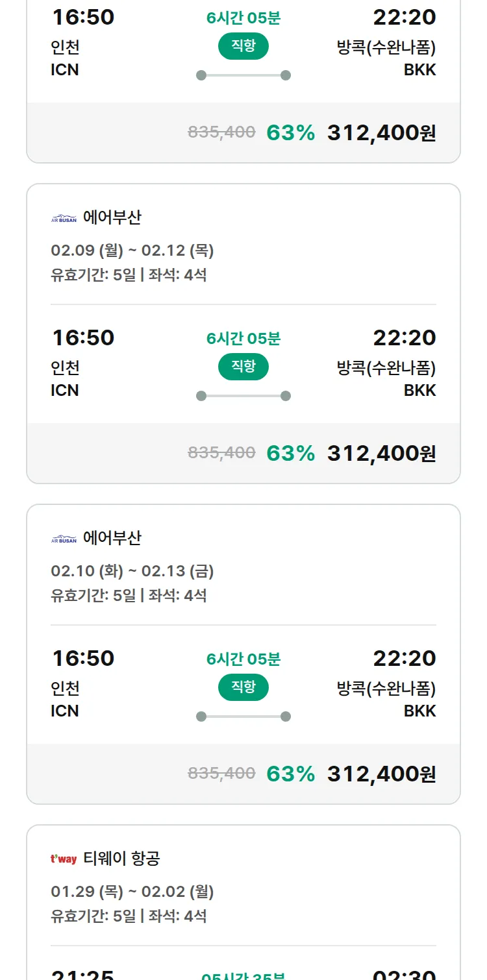Click the 16:50 departure time on the 02.09 flight
Viewport: 487px width, 980px height.
83,338
